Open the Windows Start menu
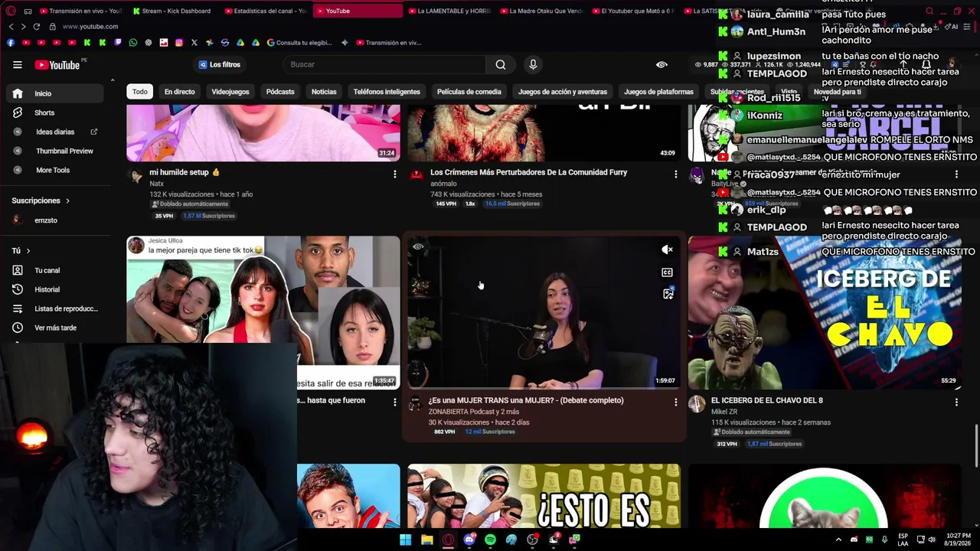980x551 pixels. 406,540
